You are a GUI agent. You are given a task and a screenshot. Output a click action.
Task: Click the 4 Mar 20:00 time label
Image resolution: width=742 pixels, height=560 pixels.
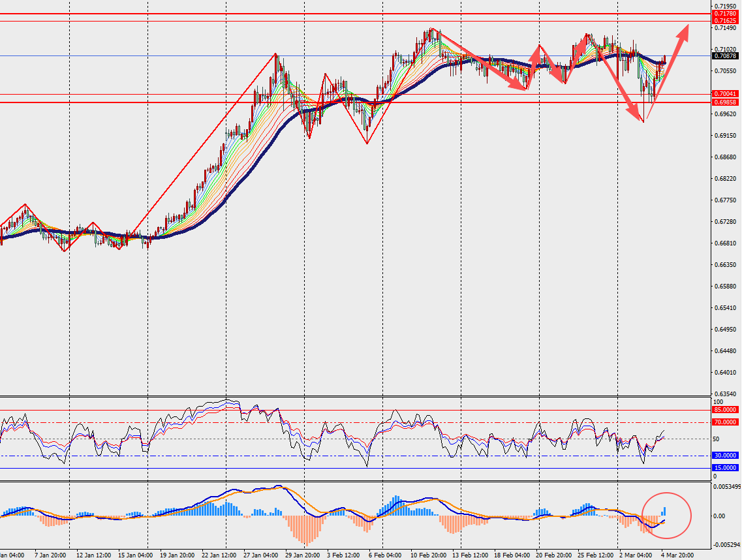[x=676, y=555]
